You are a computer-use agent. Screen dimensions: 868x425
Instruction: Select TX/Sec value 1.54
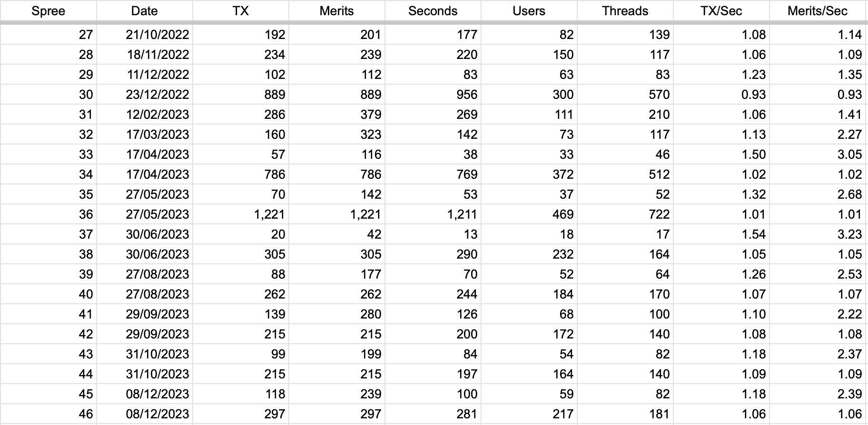721,234
